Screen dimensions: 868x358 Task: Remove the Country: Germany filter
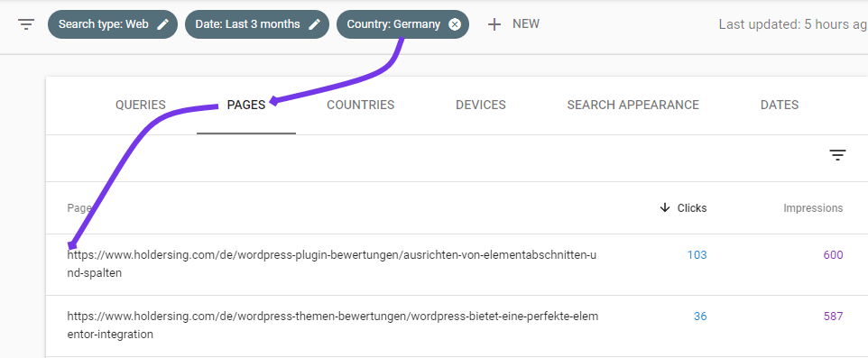coord(455,24)
